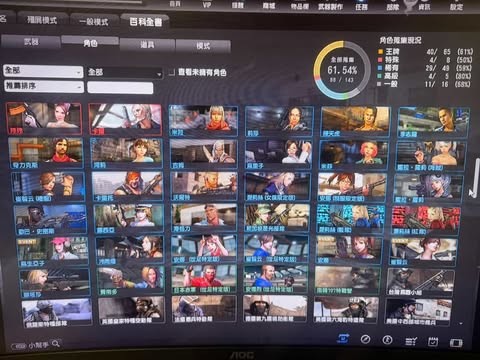Select the 茱莉絲 (紅龍) character card
The width and height of the screenshot is (480, 360).
point(426,220)
